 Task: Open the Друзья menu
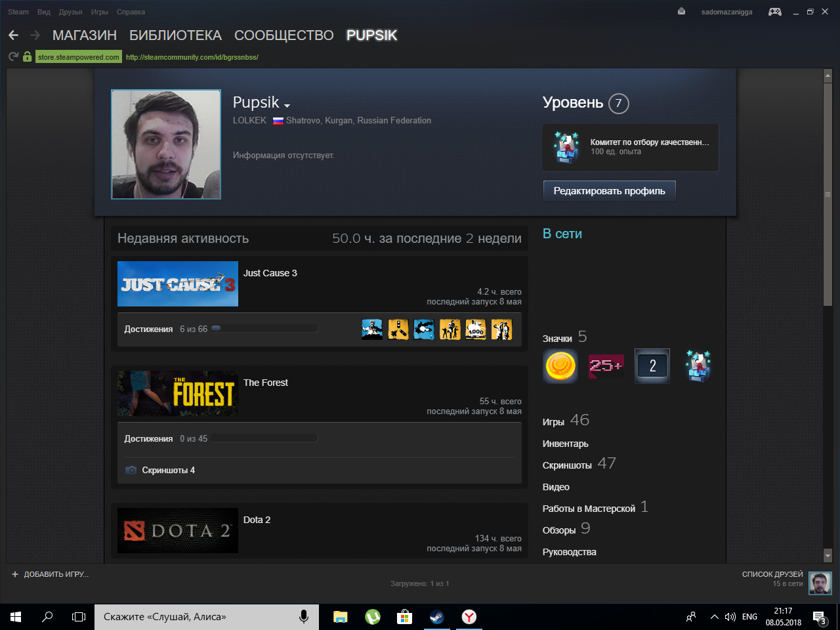(x=71, y=12)
